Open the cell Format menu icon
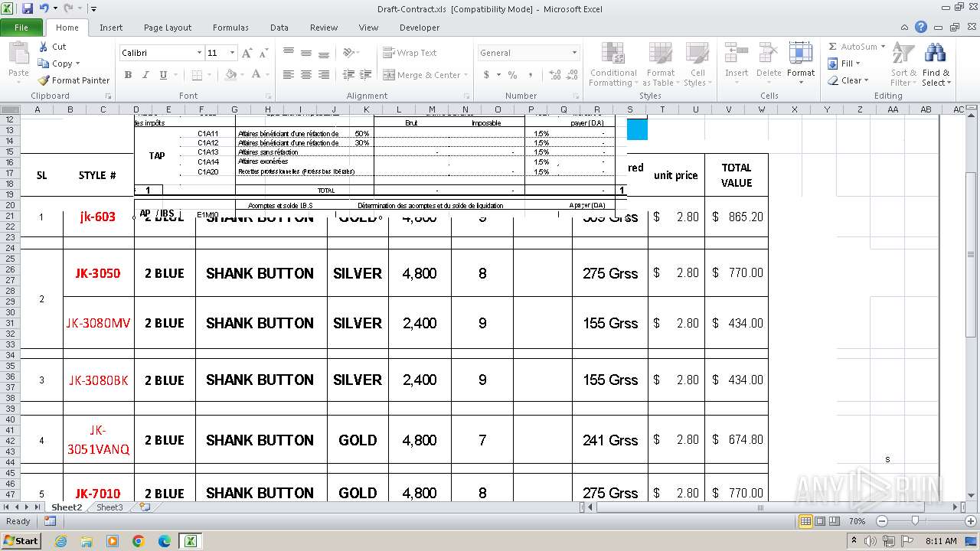This screenshot has height=551, width=980. [800, 54]
